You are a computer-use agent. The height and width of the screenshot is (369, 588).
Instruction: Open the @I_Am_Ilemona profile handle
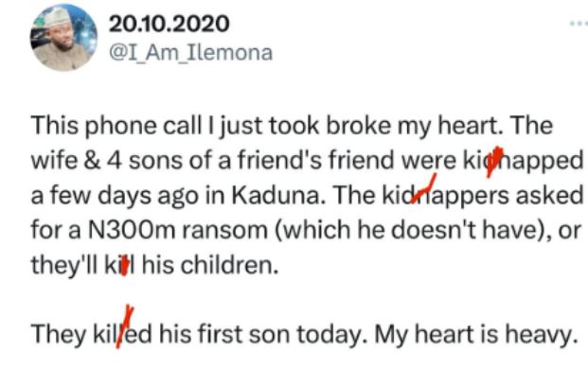[191, 53]
